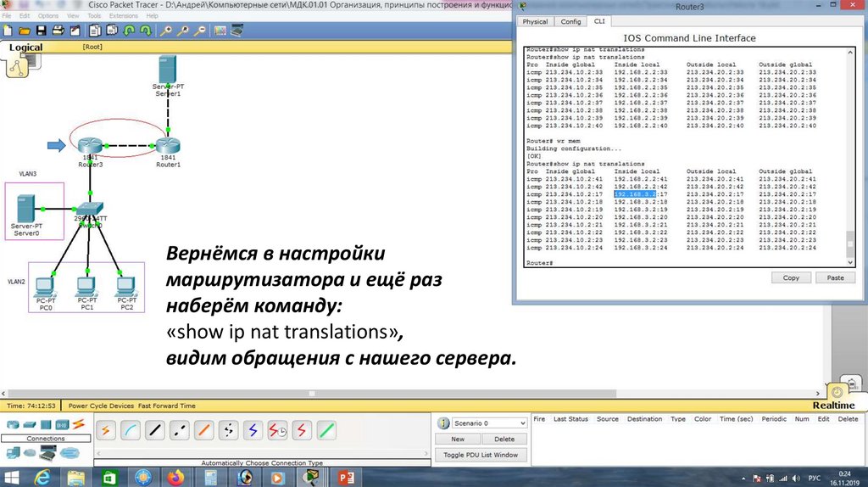Select Wireless Devices category icon
Screen dimensions: 868x487
[62, 425]
